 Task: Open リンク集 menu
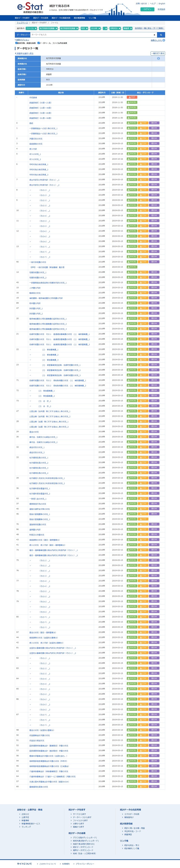tap(92, 18)
